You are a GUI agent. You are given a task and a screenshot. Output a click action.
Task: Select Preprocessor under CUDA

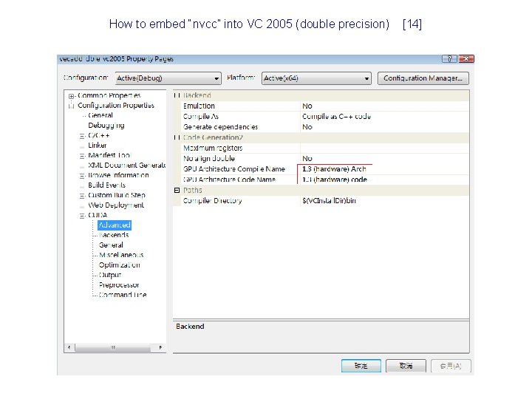tap(119, 285)
